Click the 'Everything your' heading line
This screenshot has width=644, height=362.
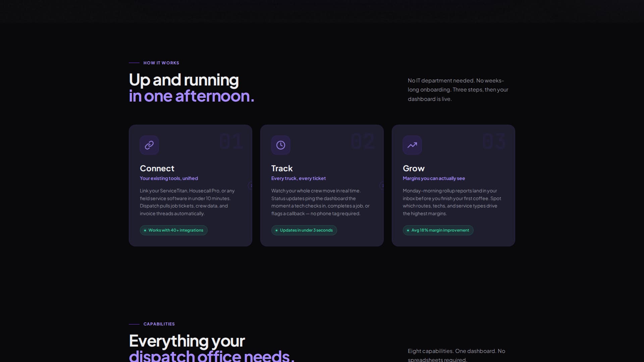(x=187, y=341)
